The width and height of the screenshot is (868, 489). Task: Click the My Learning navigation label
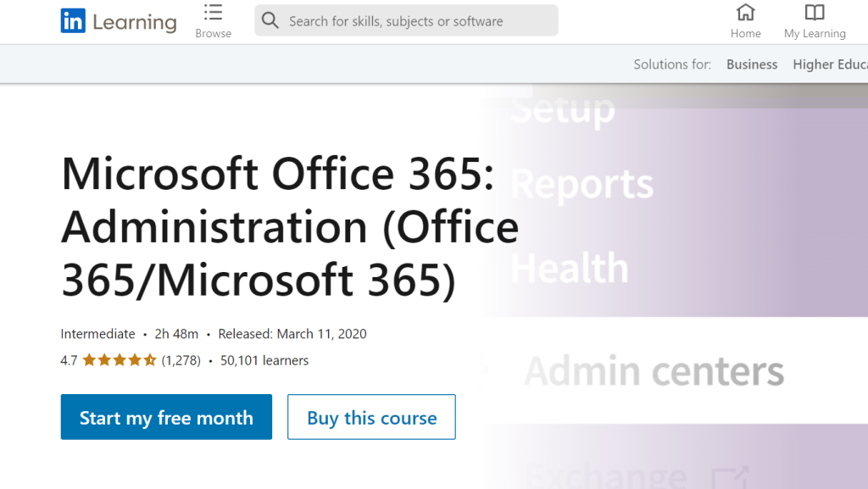coord(815,33)
